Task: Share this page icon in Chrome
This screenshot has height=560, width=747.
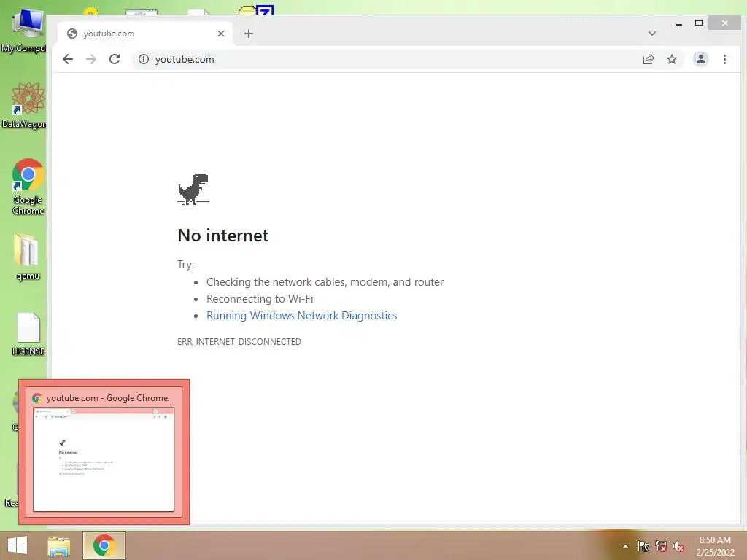Action: 649,59
